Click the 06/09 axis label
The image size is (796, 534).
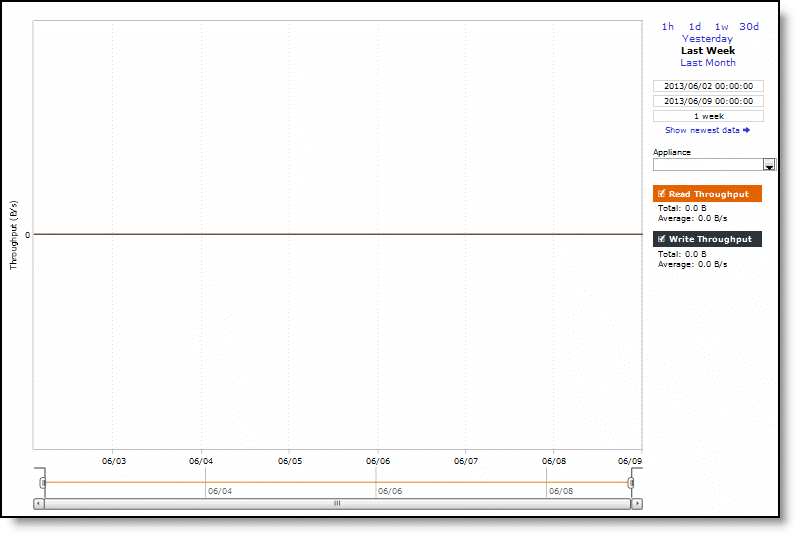tap(630, 461)
